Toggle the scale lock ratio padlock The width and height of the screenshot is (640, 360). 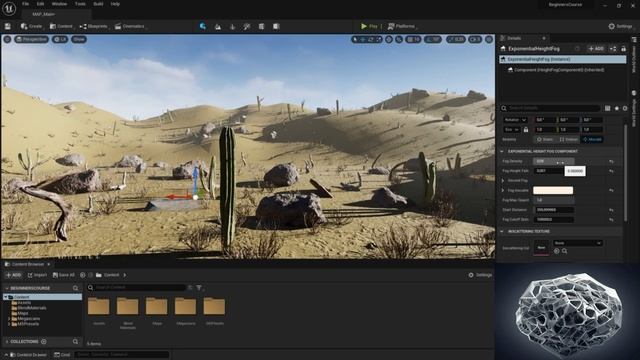[x=526, y=130]
